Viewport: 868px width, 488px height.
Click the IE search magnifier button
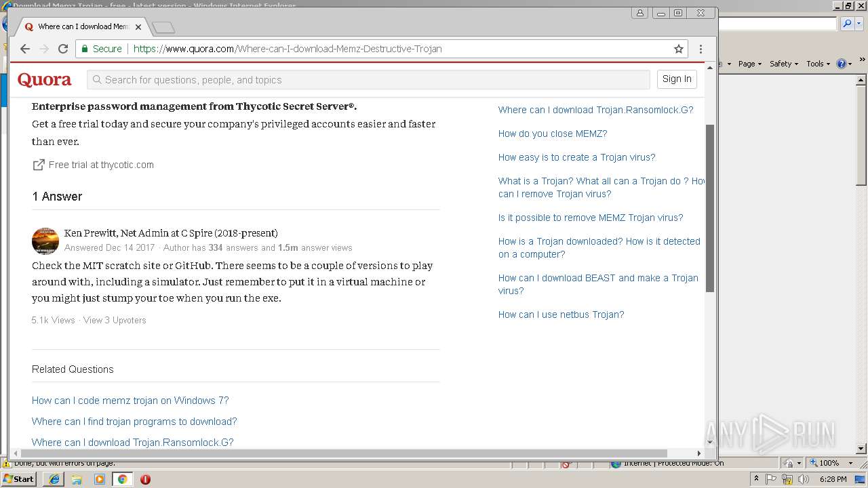(846, 24)
